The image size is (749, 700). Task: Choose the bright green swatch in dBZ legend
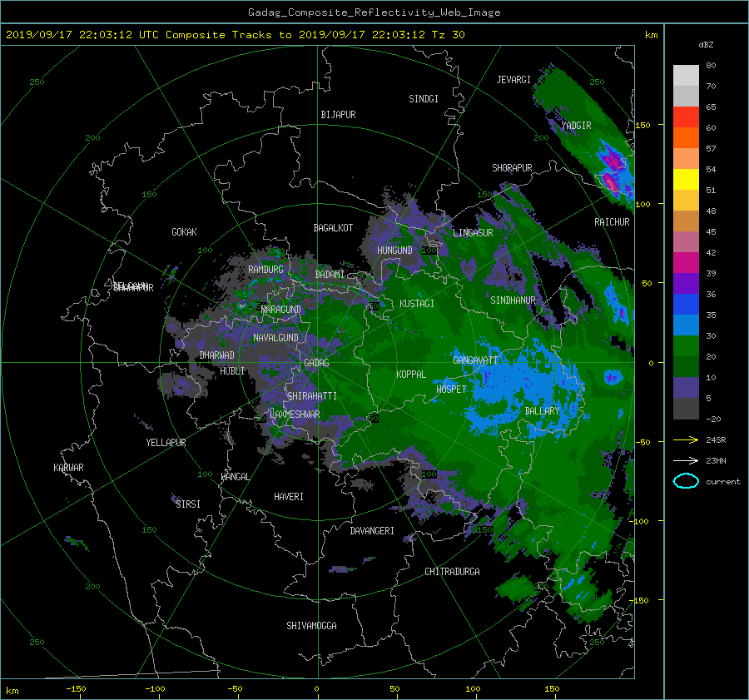[686, 345]
